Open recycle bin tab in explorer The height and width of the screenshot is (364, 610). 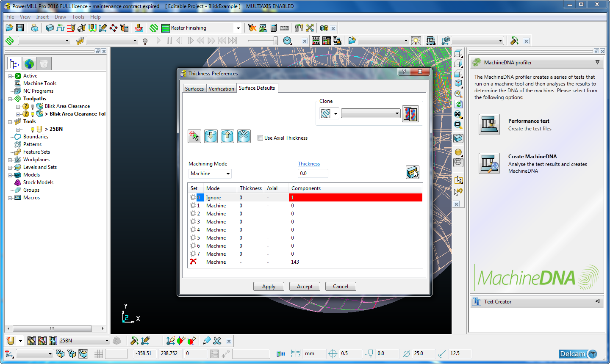point(44,64)
